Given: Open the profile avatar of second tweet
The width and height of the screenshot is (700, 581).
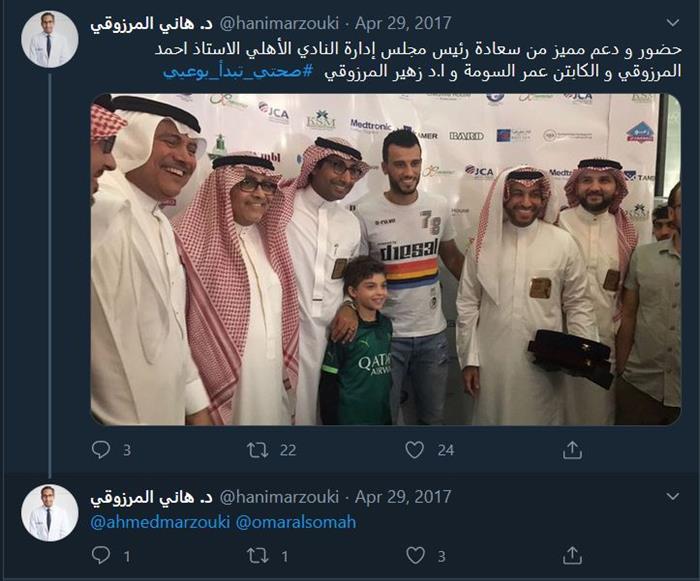Looking at the screenshot, I should pyautogui.click(x=50, y=513).
